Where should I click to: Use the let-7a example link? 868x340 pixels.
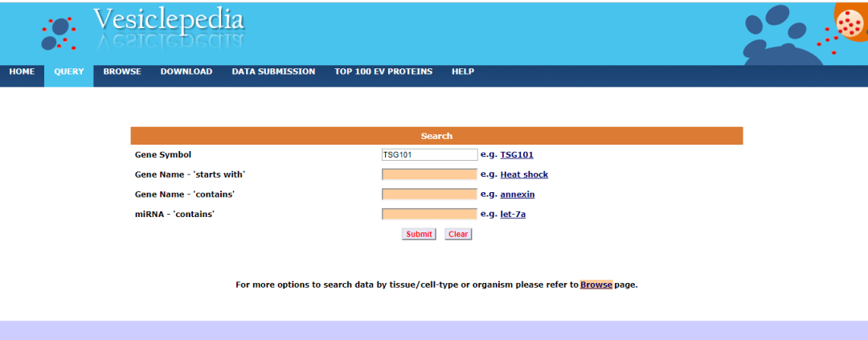pyautogui.click(x=513, y=215)
